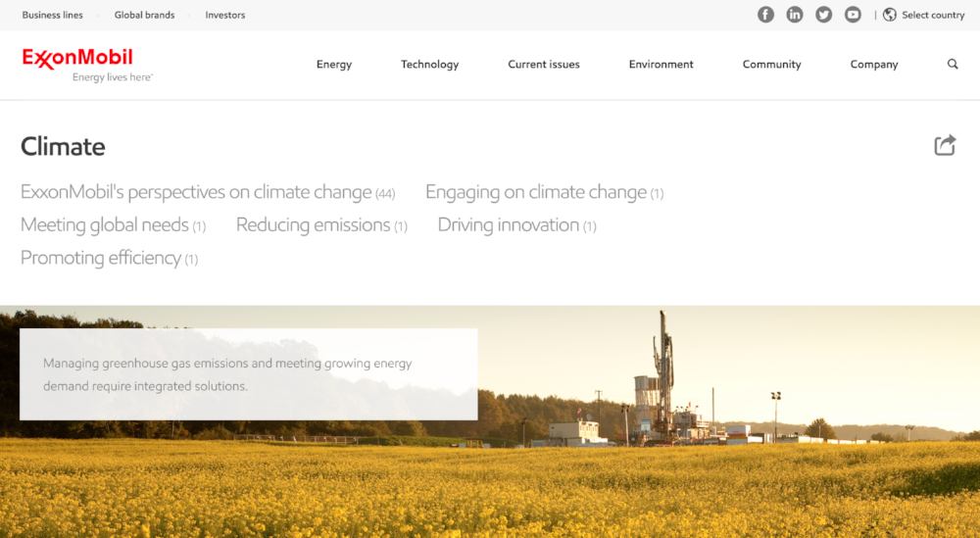Open the Company menu
Image resolution: width=980 pixels, height=538 pixels.
pos(874,65)
